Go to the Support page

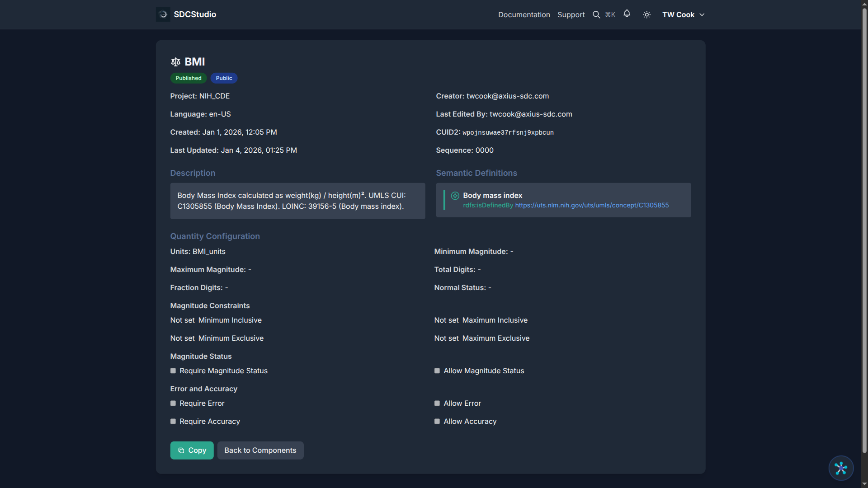571,14
